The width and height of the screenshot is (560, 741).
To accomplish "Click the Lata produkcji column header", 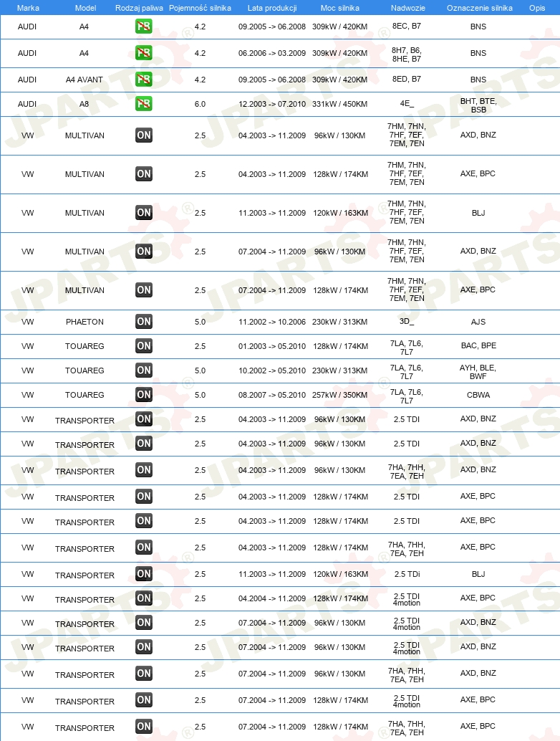I will click(272, 8).
